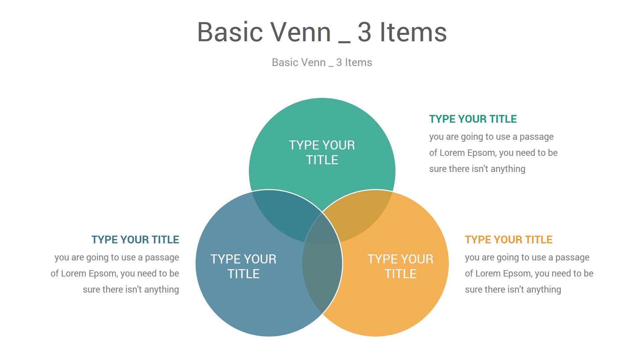Click the teal "TYPE YOUR TITLE" side heading
Viewport: 644px width, 362px height.
tap(473, 119)
